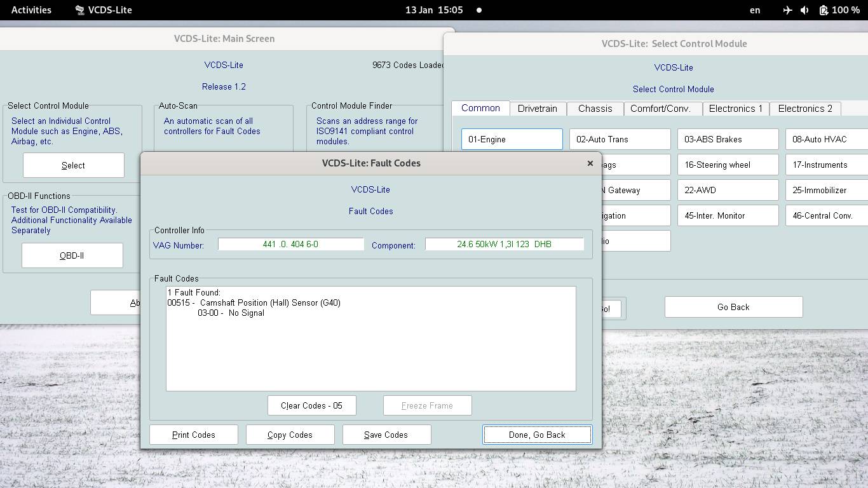Open the Activities overview
The height and width of the screenshot is (488, 868).
(x=31, y=10)
